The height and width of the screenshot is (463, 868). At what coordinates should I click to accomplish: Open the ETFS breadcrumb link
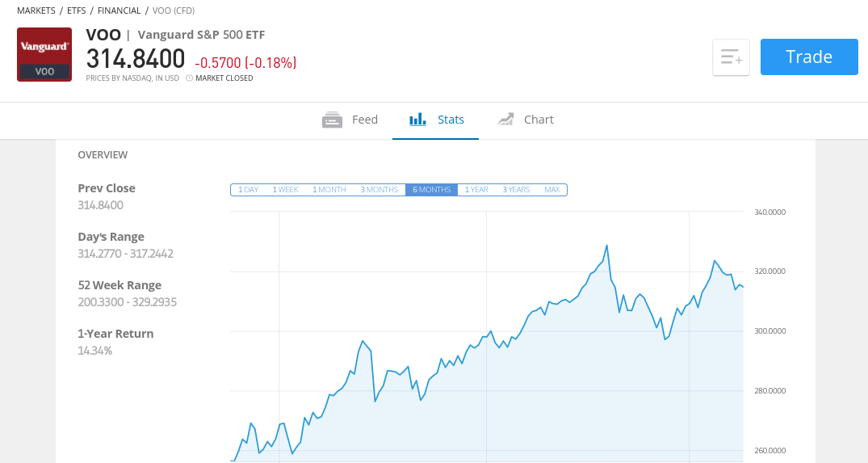(77, 11)
